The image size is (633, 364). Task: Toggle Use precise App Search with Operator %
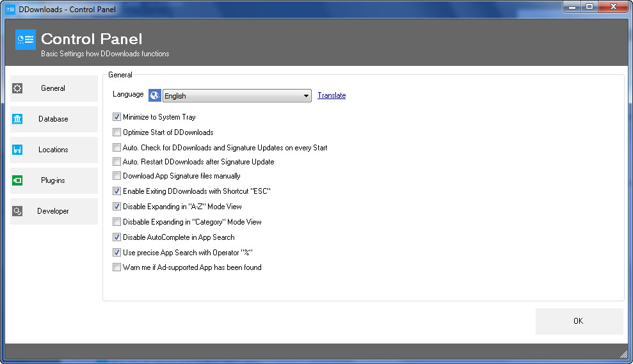pos(116,252)
